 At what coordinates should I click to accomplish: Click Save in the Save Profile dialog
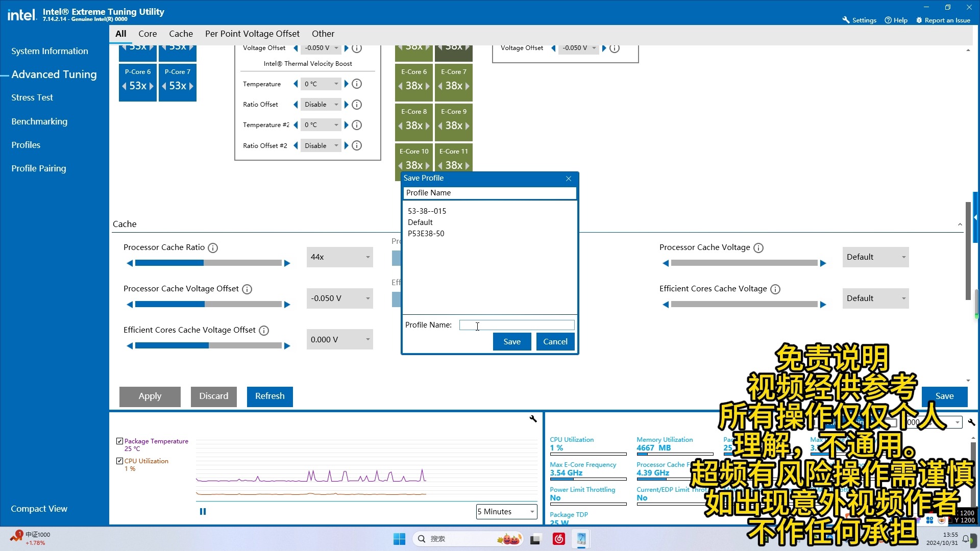pyautogui.click(x=512, y=342)
